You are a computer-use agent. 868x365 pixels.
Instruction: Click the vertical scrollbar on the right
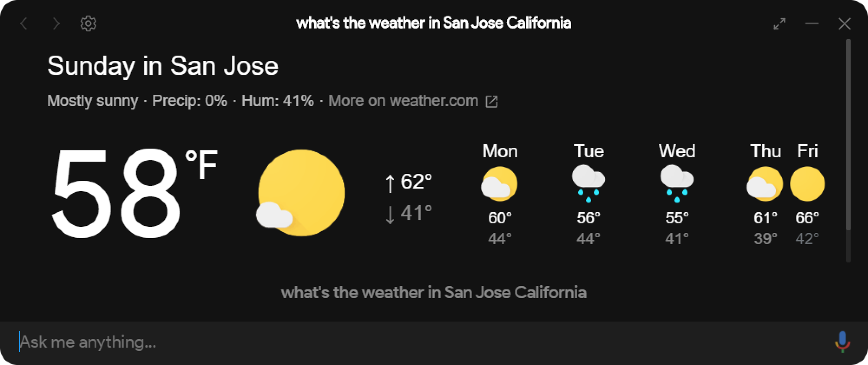(x=848, y=135)
